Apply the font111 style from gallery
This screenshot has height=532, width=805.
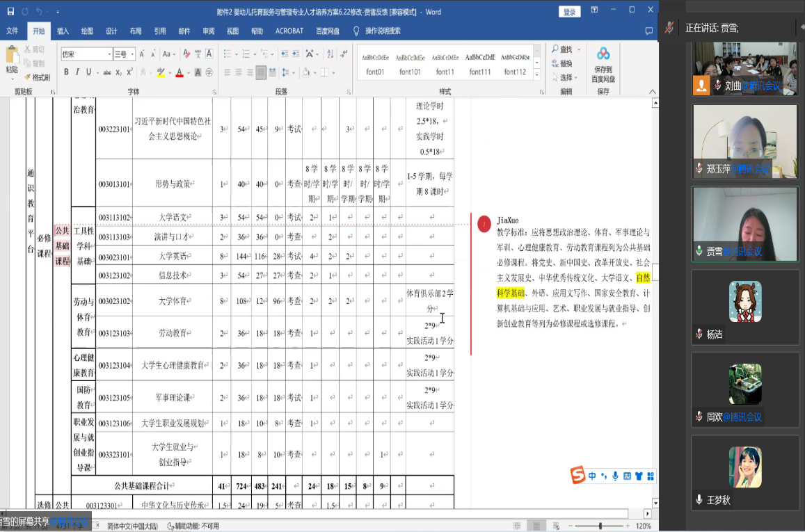[479, 64]
